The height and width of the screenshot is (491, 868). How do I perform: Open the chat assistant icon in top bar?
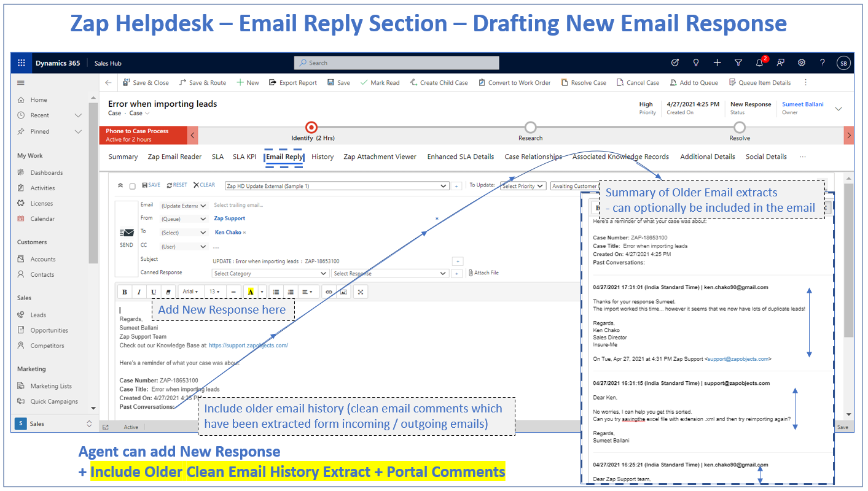click(x=781, y=63)
